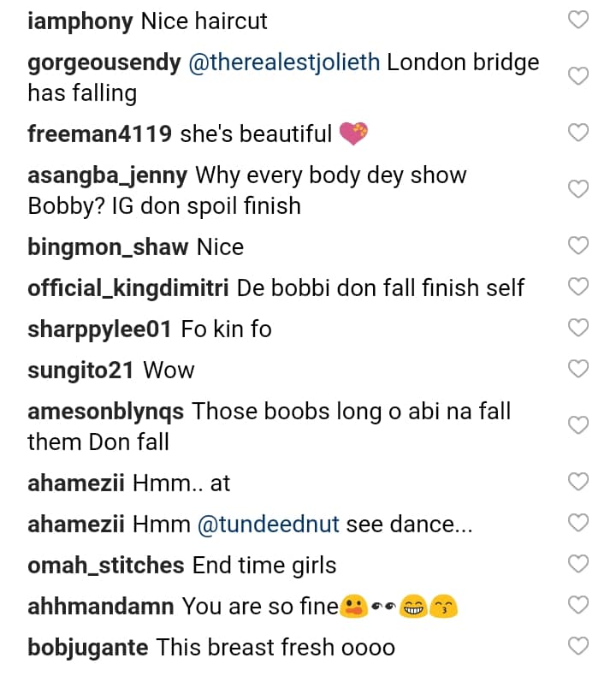
Task: Go to freeman4119's profile via username
Action: click(x=99, y=133)
